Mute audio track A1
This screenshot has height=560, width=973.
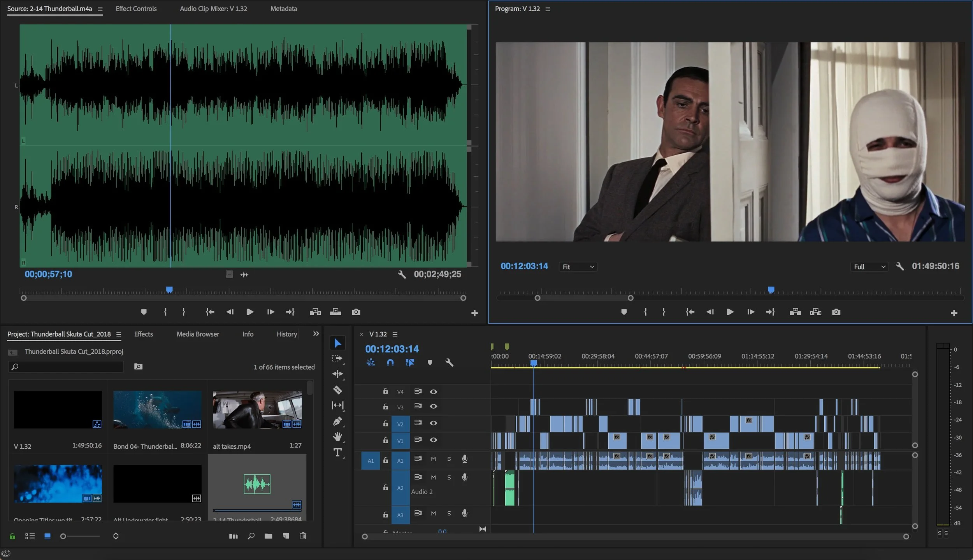click(433, 459)
